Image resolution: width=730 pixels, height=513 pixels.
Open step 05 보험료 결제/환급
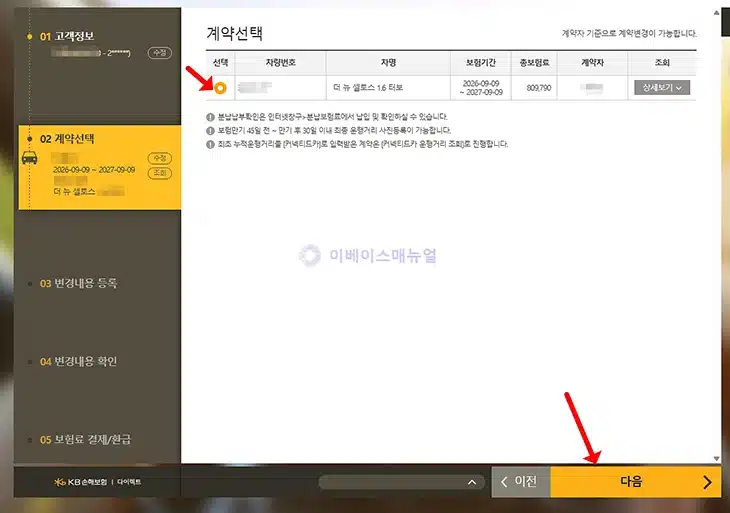(x=85, y=439)
